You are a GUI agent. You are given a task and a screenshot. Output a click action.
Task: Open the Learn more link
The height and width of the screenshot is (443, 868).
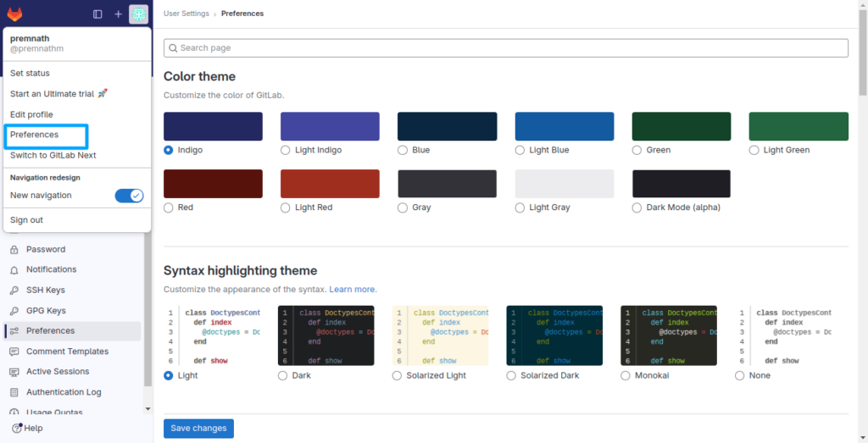(353, 290)
